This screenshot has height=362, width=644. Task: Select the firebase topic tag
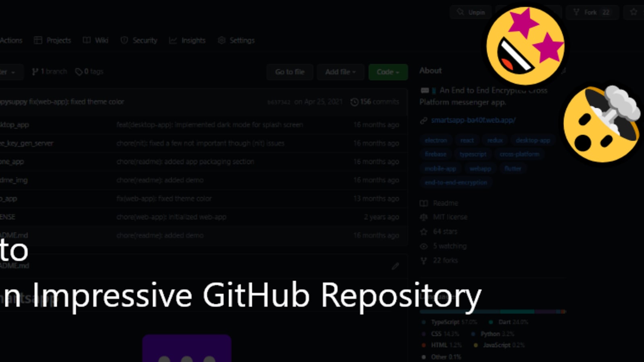click(436, 154)
